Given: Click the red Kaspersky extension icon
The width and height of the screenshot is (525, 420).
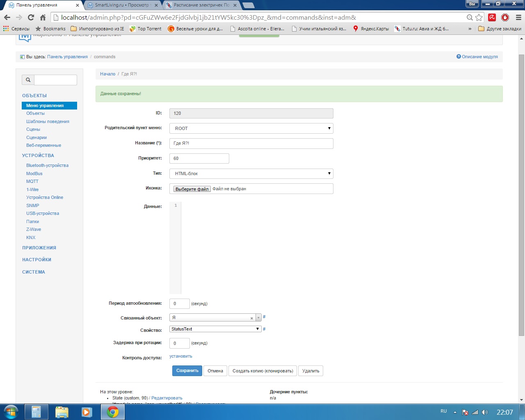Looking at the screenshot, I should pyautogui.click(x=492, y=17).
